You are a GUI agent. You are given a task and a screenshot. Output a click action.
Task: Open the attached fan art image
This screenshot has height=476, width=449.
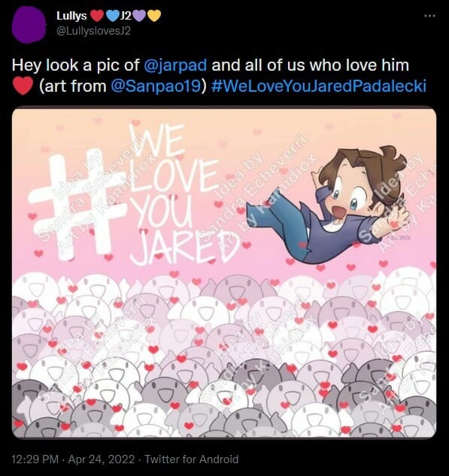point(224,272)
